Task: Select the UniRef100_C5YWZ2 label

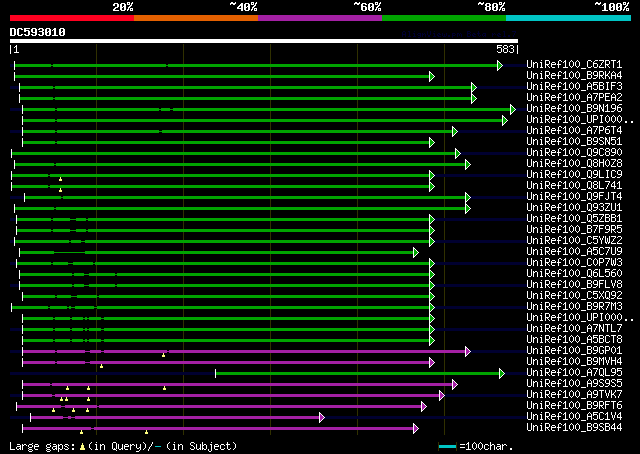Action: tap(574, 241)
